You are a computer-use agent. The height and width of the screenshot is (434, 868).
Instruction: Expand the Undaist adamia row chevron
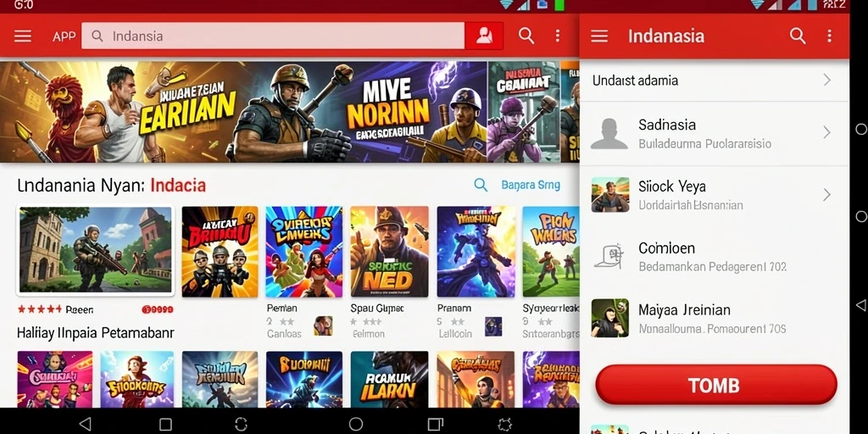coord(827,81)
